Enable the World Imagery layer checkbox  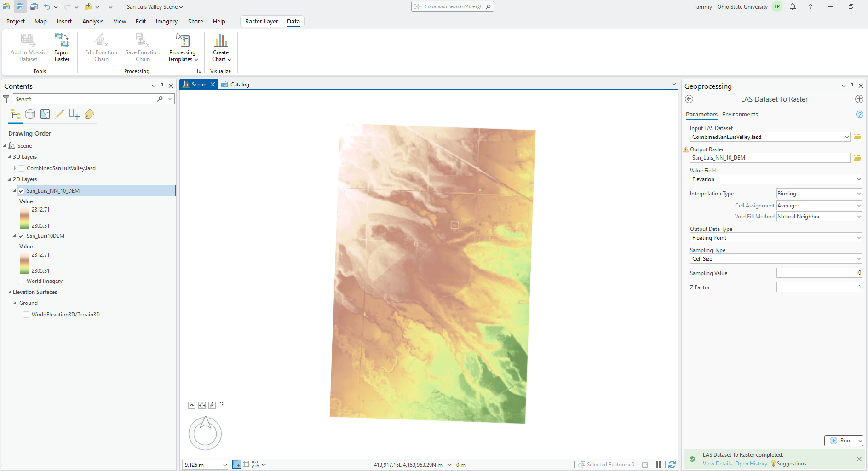click(21, 281)
